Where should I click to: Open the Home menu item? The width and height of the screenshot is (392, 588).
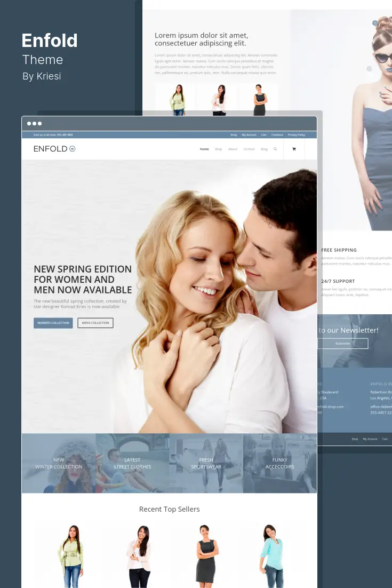204,149
